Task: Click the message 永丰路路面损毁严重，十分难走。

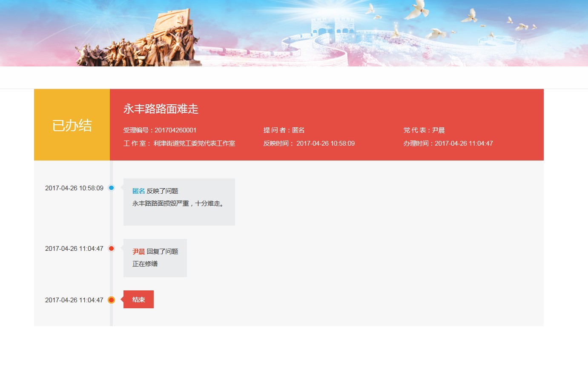Action: point(178,204)
